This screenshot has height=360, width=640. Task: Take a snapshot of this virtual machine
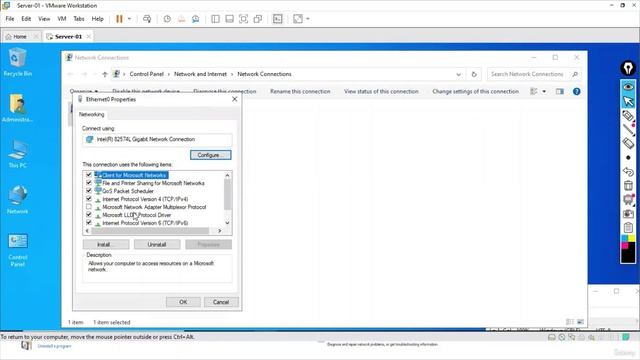click(x=167, y=19)
